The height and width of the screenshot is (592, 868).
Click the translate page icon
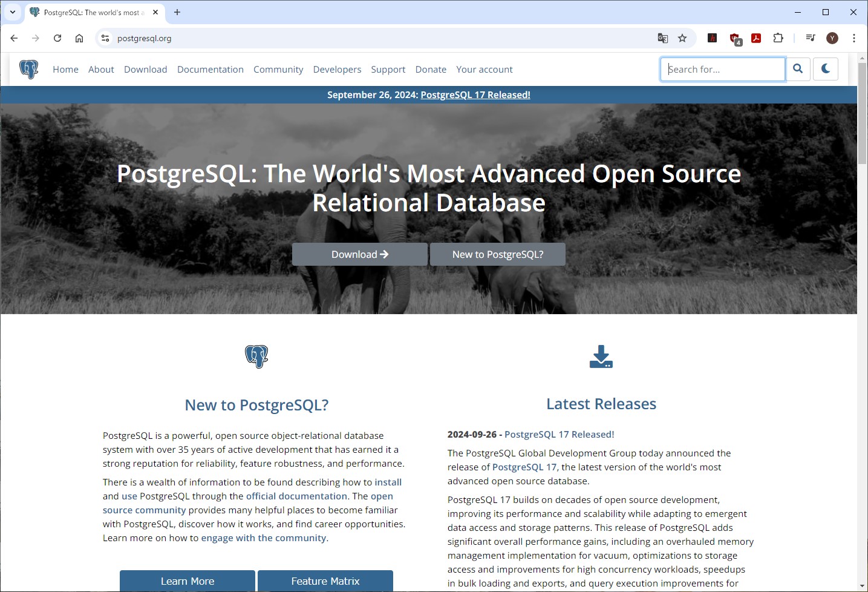pyautogui.click(x=663, y=38)
